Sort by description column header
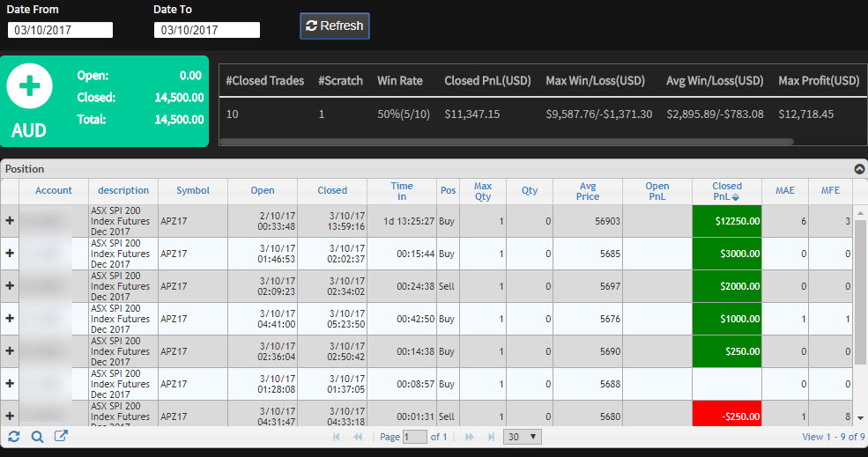This screenshot has height=457, width=868. [x=122, y=190]
